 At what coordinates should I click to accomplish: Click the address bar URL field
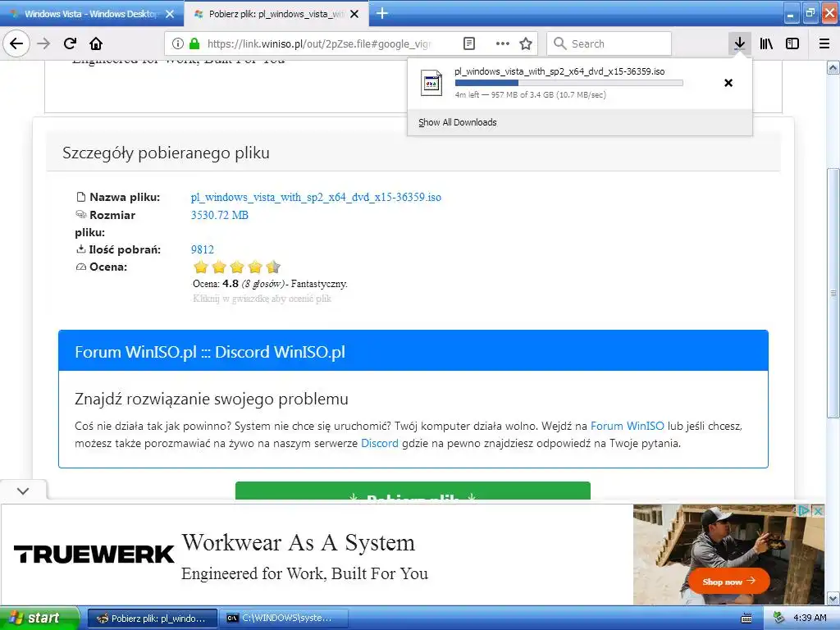(x=319, y=43)
